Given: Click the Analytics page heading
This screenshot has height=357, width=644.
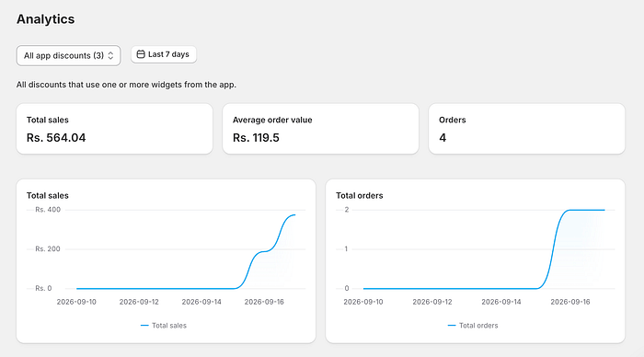Looking at the screenshot, I should click(x=46, y=19).
